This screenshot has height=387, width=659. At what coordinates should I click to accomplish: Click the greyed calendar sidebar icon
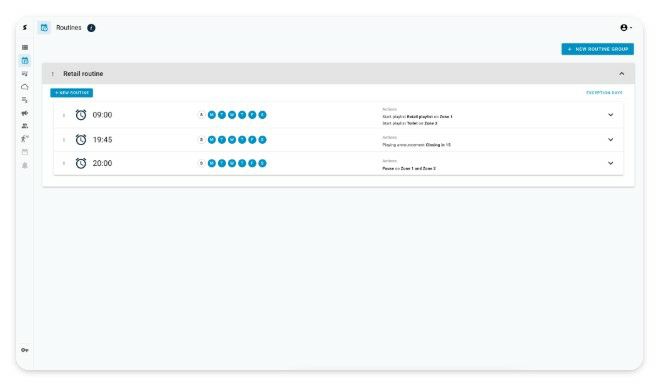[x=25, y=152]
